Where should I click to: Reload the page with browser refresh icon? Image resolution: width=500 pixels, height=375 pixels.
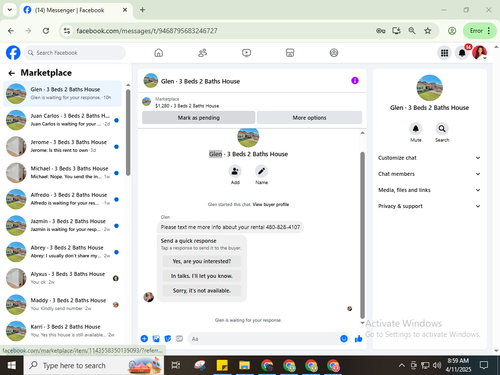tap(46, 31)
